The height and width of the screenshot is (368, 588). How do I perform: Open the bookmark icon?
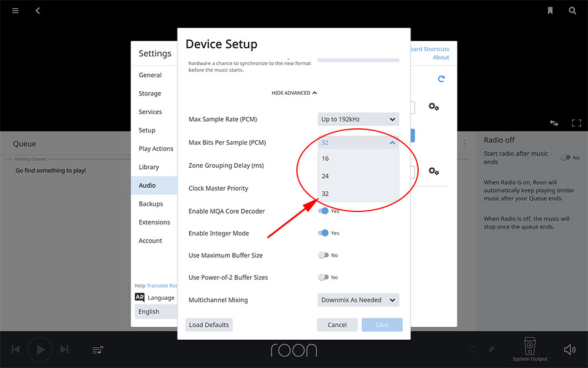(x=550, y=11)
